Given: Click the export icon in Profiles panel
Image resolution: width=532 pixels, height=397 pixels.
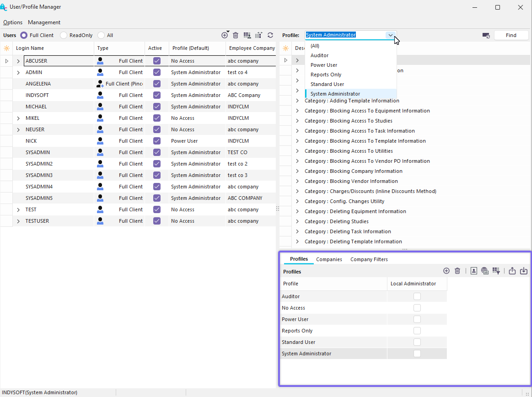Looking at the screenshot, I should point(512,271).
